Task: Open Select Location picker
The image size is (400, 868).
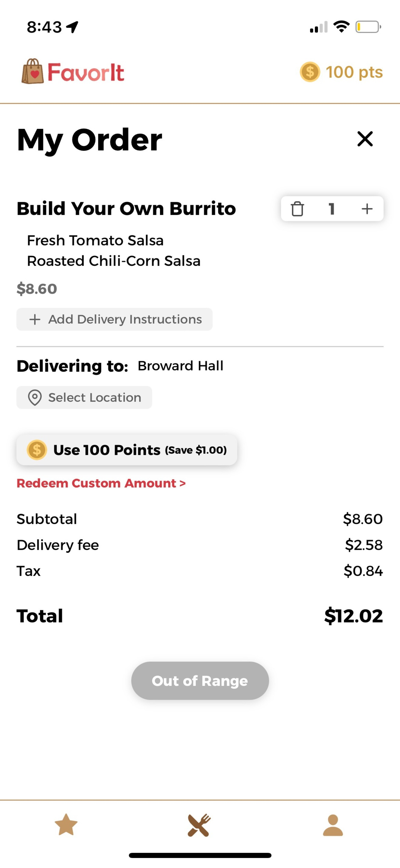Action: pos(84,397)
